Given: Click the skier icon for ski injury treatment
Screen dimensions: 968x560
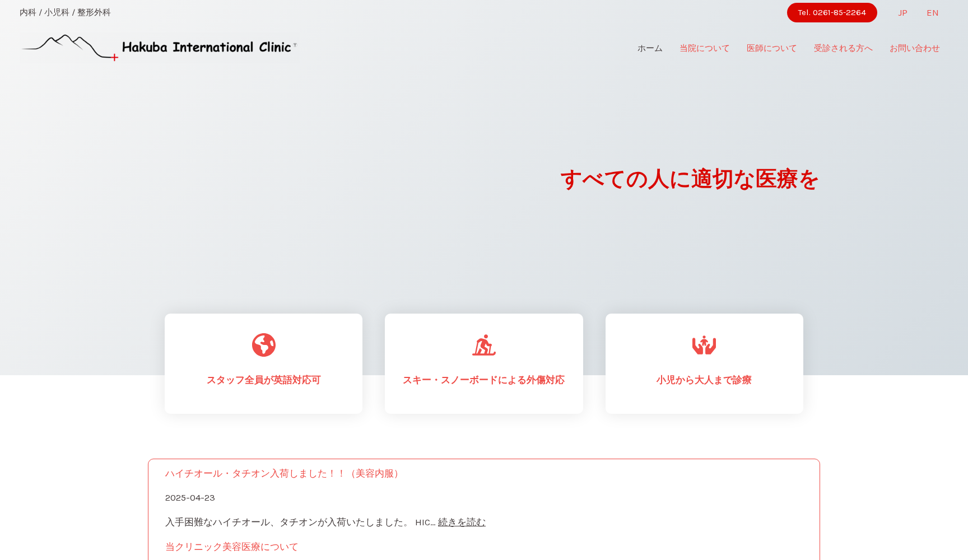Looking at the screenshot, I should (483, 345).
